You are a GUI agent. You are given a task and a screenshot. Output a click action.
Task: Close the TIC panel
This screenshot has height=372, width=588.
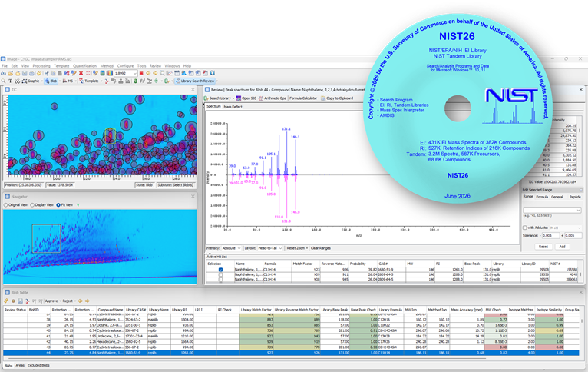[193, 90]
